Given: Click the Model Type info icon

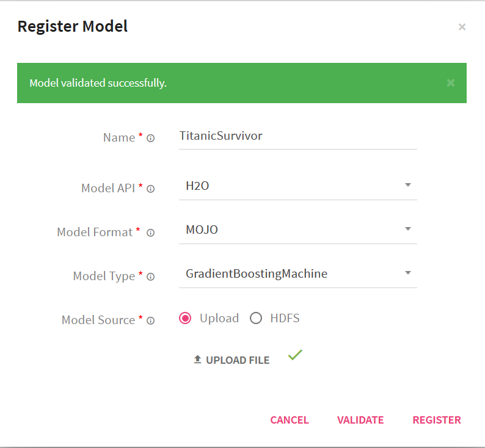Looking at the screenshot, I should 150,276.
